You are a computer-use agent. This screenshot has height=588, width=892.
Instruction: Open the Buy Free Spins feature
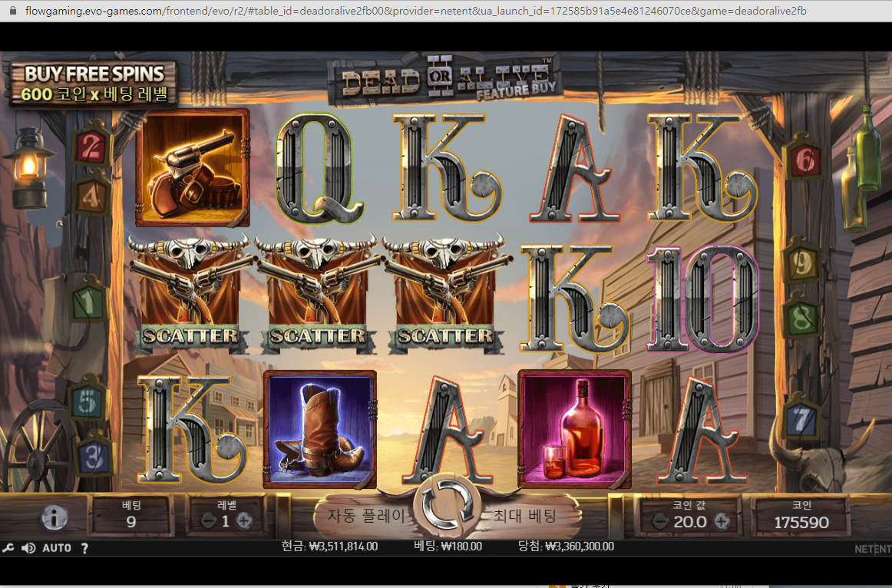94,84
